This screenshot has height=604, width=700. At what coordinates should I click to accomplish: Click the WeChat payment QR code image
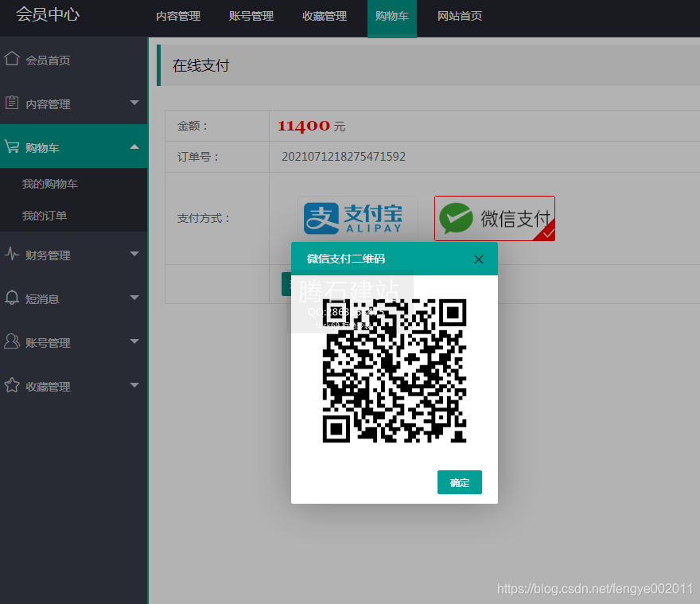pyautogui.click(x=395, y=371)
